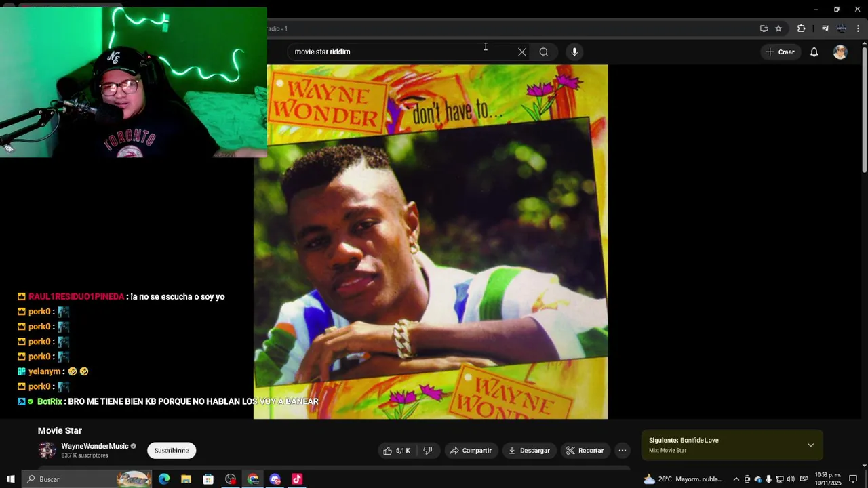The width and height of the screenshot is (868, 488).
Task: Click the Descargar download button
Action: [x=529, y=451]
